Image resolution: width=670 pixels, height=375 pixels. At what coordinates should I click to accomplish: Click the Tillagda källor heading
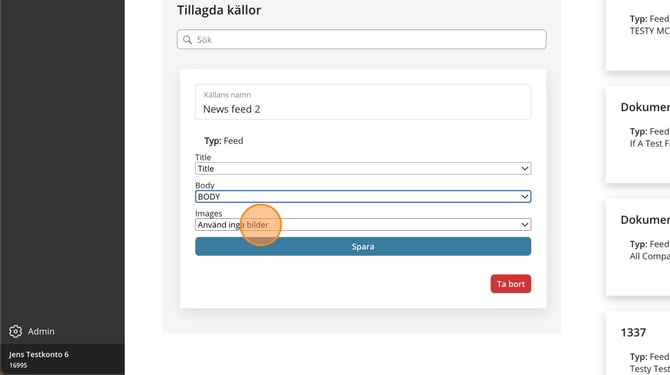(219, 10)
